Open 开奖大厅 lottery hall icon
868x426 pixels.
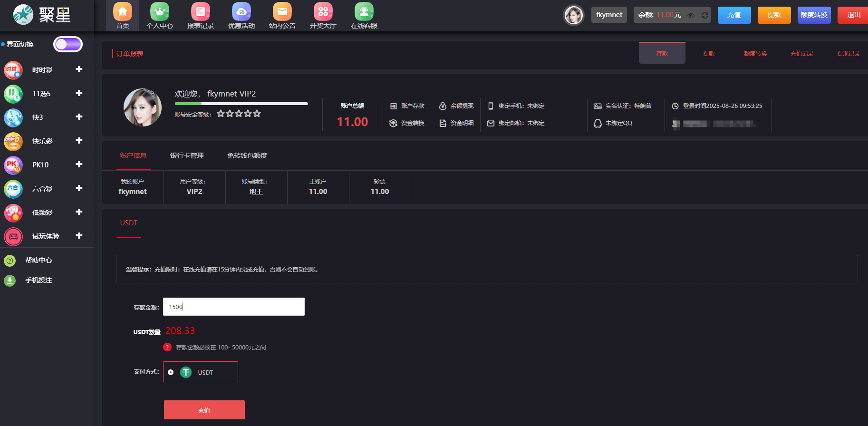pos(323,12)
